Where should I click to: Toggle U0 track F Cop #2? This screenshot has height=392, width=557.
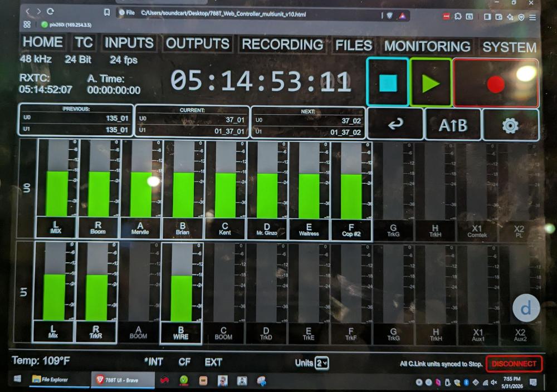point(351,230)
